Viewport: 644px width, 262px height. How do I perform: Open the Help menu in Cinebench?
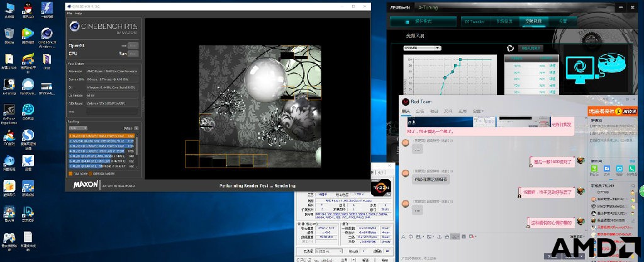tap(78, 13)
